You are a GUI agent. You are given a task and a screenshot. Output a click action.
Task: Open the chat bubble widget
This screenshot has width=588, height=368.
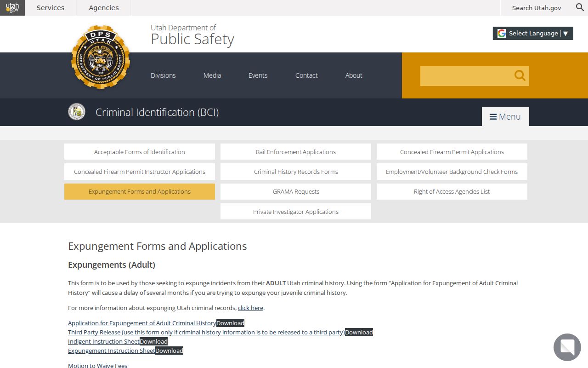point(567,347)
